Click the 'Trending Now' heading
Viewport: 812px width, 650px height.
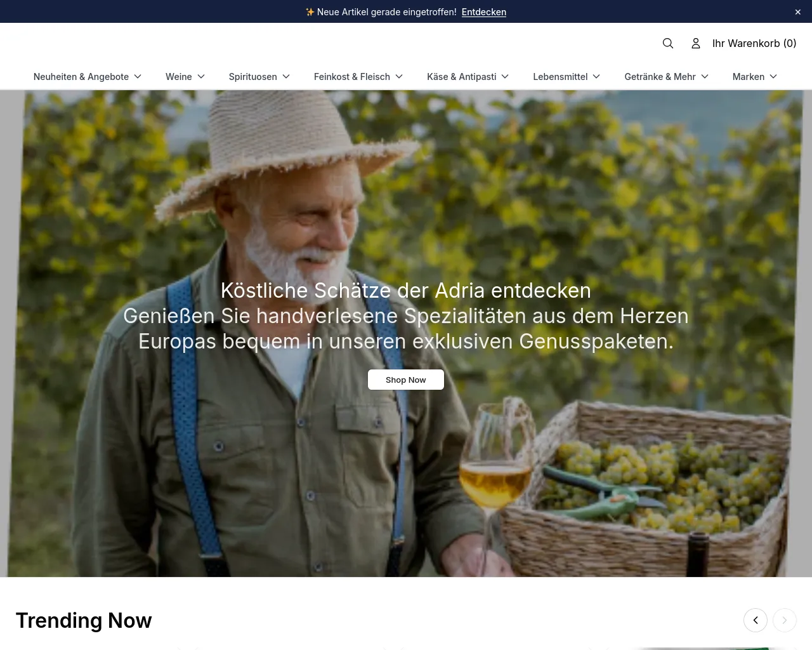point(84,620)
